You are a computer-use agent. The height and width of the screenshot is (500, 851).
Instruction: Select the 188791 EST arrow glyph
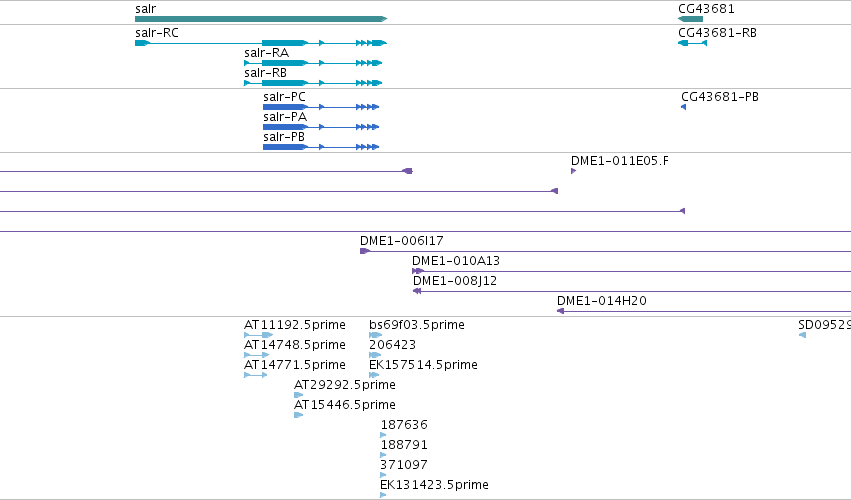pyautogui.click(x=383, y=455)
